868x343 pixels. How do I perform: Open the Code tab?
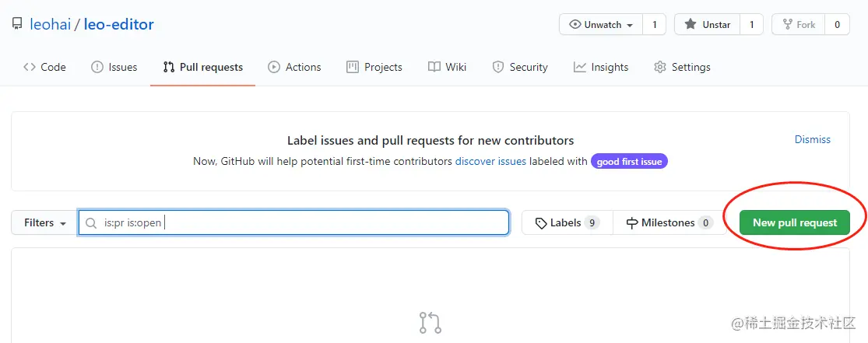(x=44, y=67)
